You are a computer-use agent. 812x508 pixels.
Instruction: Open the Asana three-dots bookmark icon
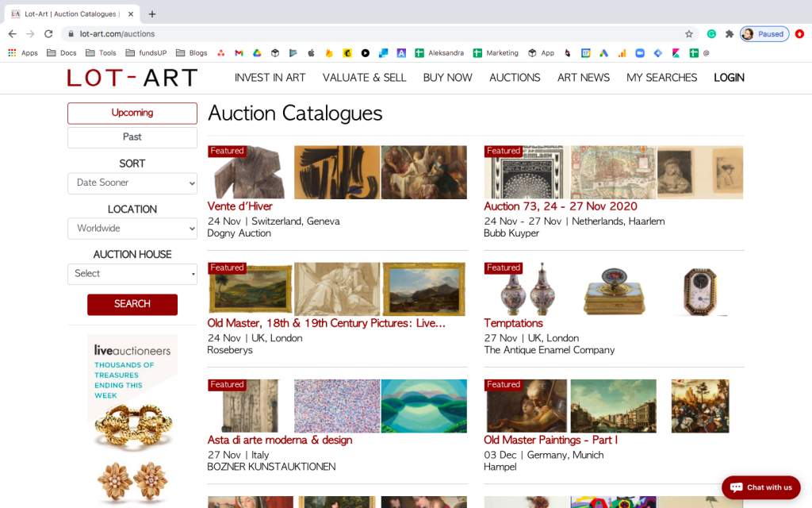click(221, 53)
